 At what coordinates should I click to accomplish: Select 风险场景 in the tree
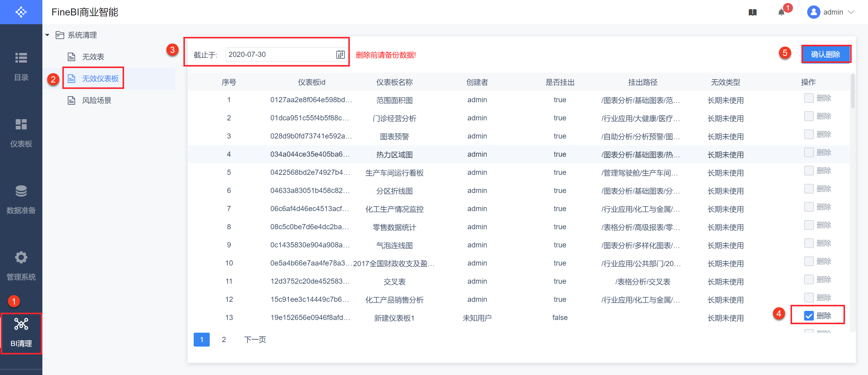(96, 100)
